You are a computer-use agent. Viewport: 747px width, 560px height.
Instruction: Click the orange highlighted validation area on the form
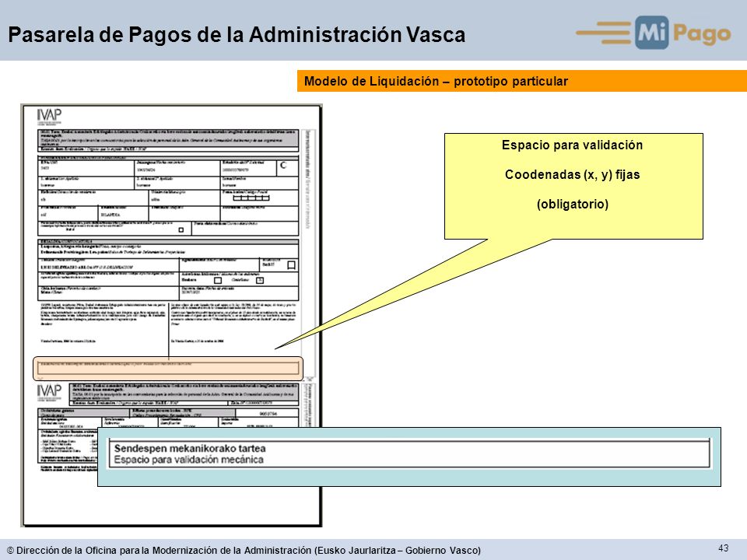(168, 369)
